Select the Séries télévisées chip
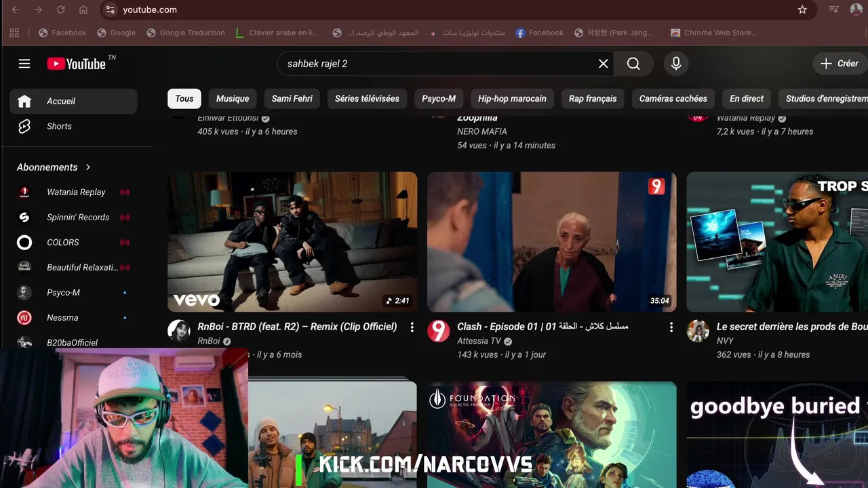868x488 pixels. [367, 98]
